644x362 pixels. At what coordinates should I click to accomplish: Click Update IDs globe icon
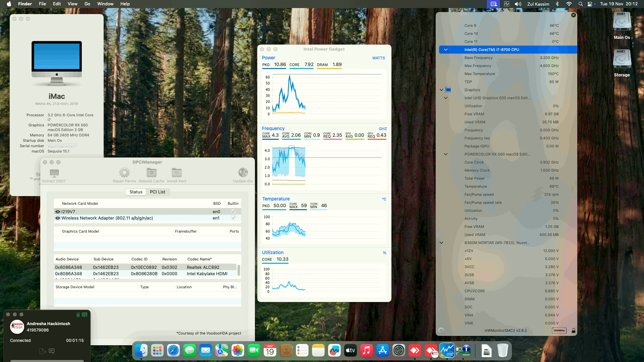coord(243,173)
